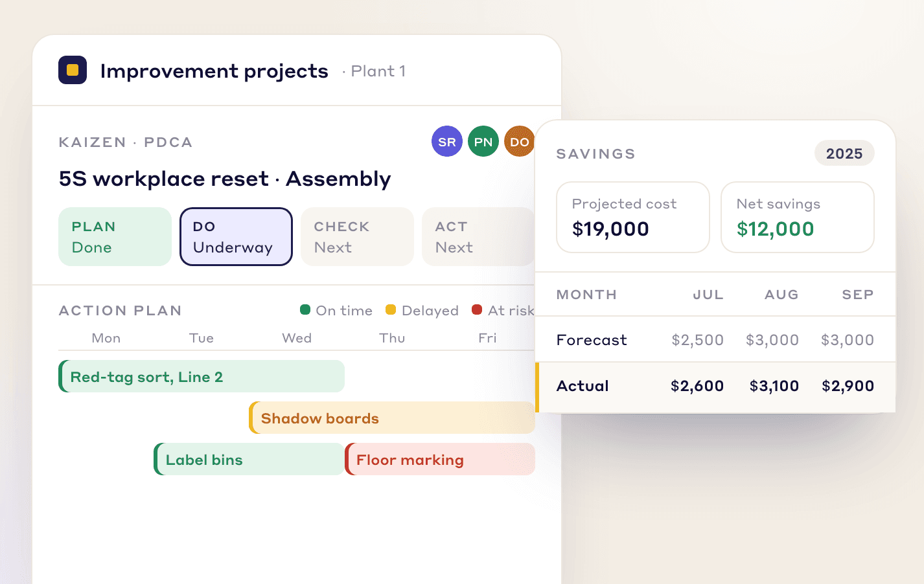Screen dimensions: 924x584
Task: Open the SR user avatar
Action: coord(447,141)
